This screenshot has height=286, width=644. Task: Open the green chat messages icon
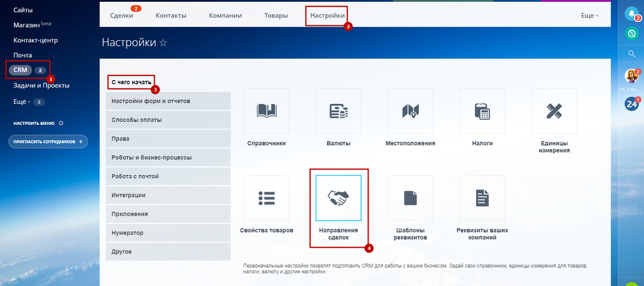(630, 33)
